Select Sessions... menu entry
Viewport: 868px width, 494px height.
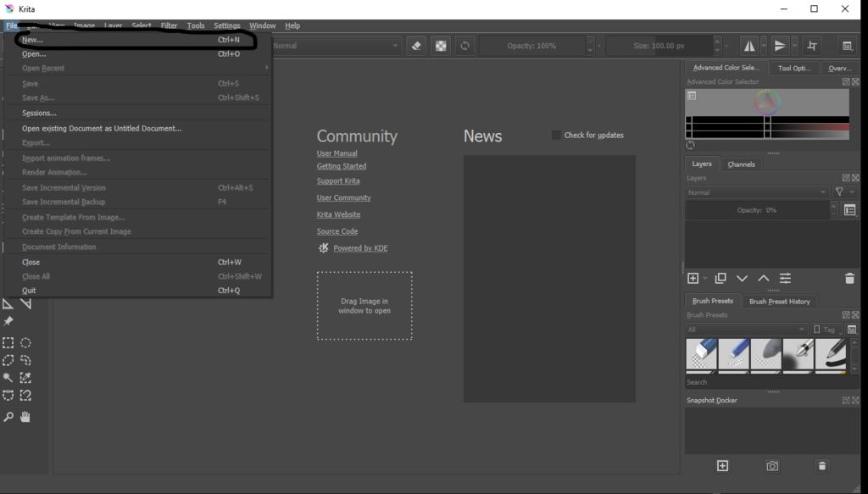(x=136, y=113)
